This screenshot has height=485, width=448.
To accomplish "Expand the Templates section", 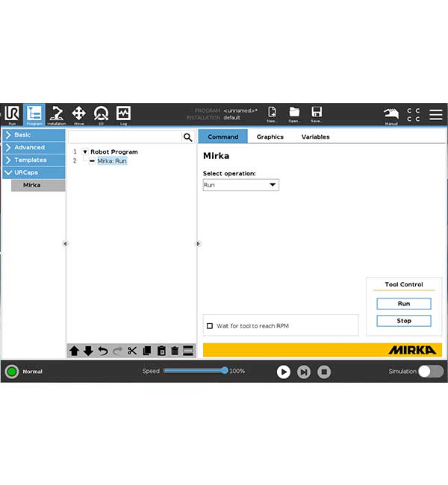I will pos(34,160).
